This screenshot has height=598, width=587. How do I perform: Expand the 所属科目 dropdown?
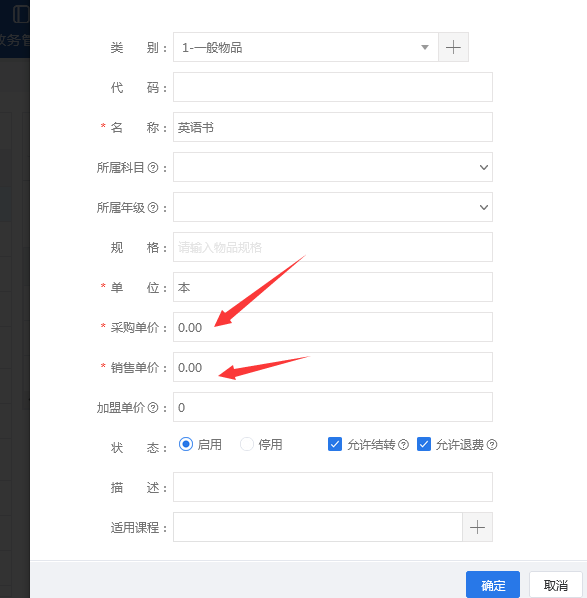(x=333, y=167)
